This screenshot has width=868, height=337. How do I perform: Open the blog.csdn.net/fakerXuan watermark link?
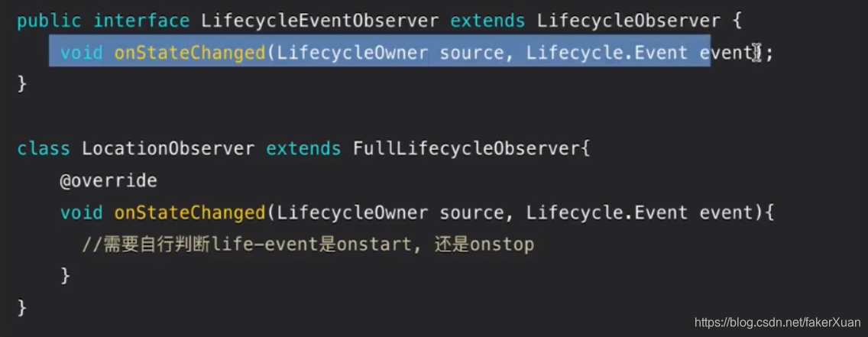778,322
